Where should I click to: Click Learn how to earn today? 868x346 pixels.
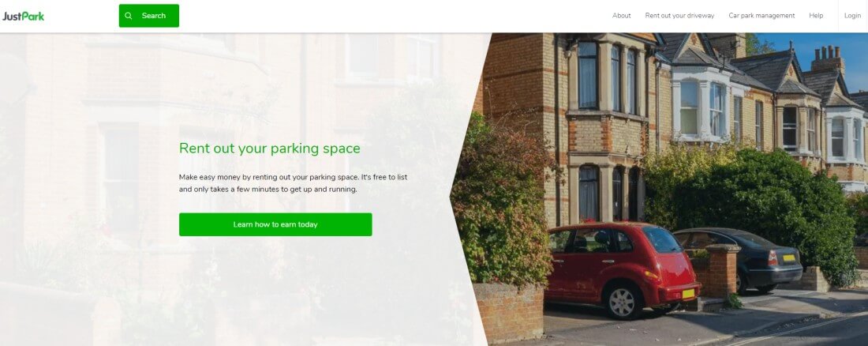(275, 224)
